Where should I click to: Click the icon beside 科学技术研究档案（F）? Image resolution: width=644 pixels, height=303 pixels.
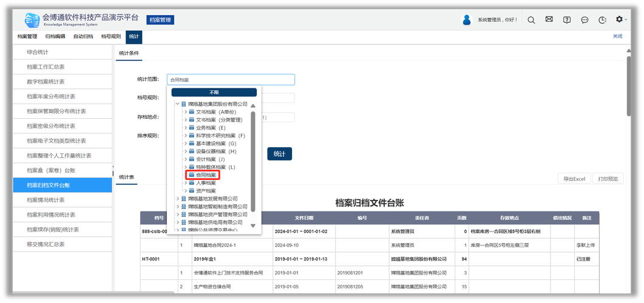[x=191, y=136]
